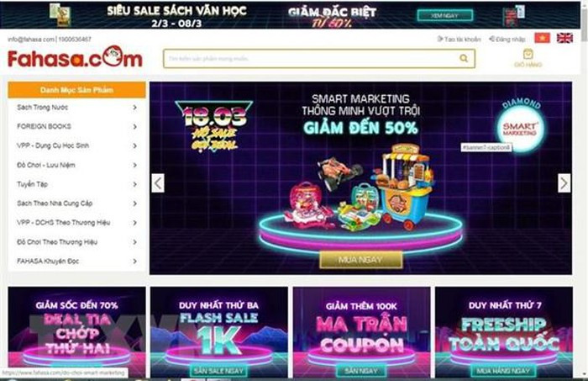588x381 pixels.
Task: Click the XEM NGAY button in top banner
Action: (444, 16)
